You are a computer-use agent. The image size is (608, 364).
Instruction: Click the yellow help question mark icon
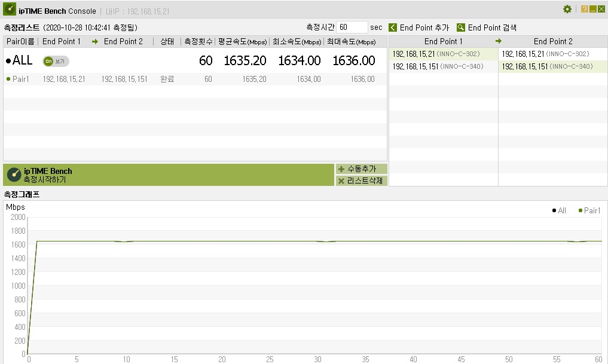tap(584, 9)
